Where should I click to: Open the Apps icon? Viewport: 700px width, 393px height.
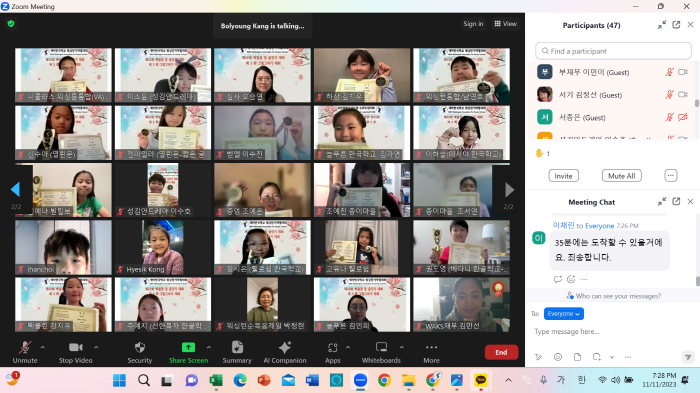333,347
